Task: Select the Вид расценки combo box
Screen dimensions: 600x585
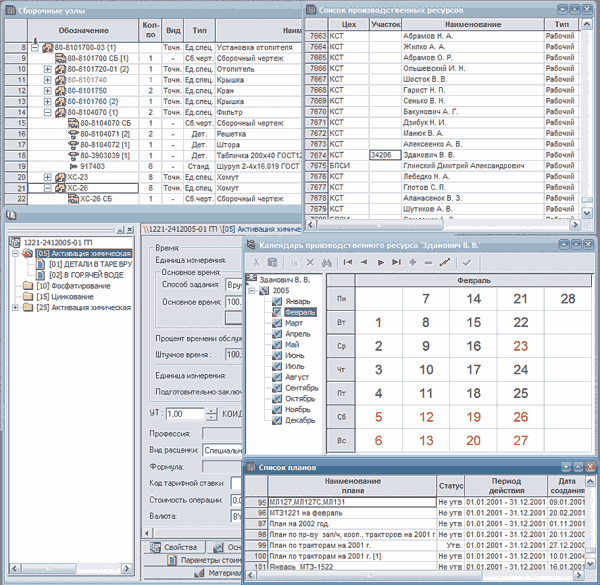Action: [x=223, y=450]
